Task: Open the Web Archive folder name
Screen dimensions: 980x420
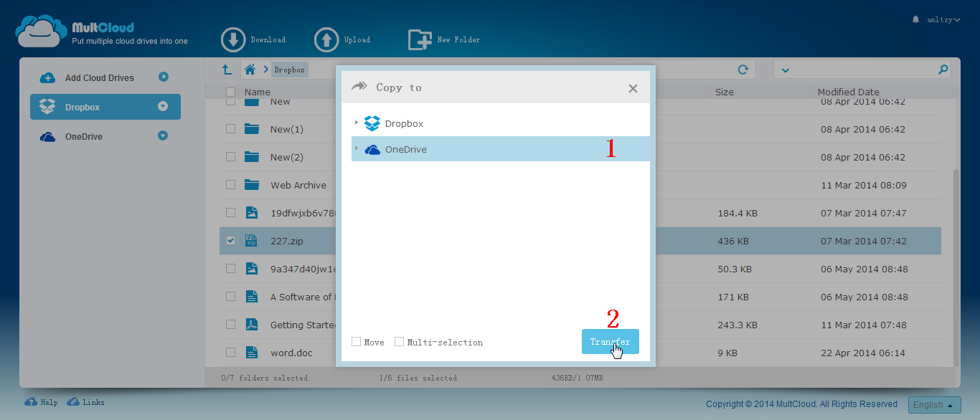Action: pyautogui.click(x=298, y=185)
